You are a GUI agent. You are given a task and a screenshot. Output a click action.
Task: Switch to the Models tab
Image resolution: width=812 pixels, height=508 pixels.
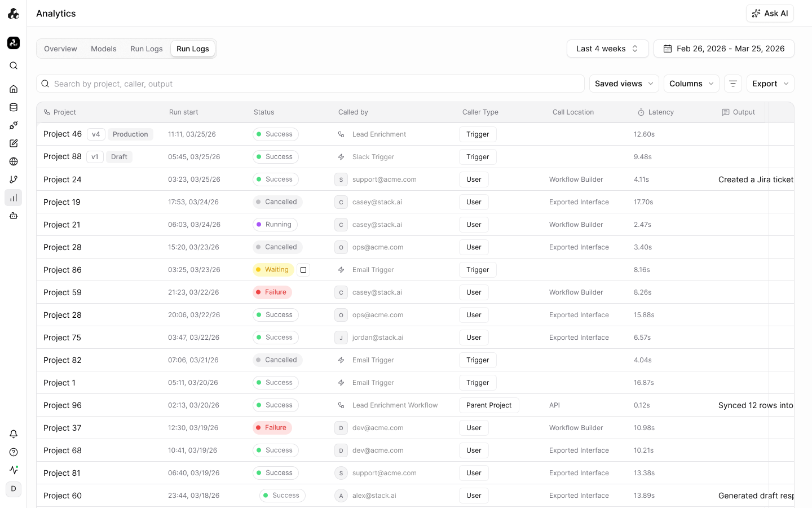tap(104, 49)
